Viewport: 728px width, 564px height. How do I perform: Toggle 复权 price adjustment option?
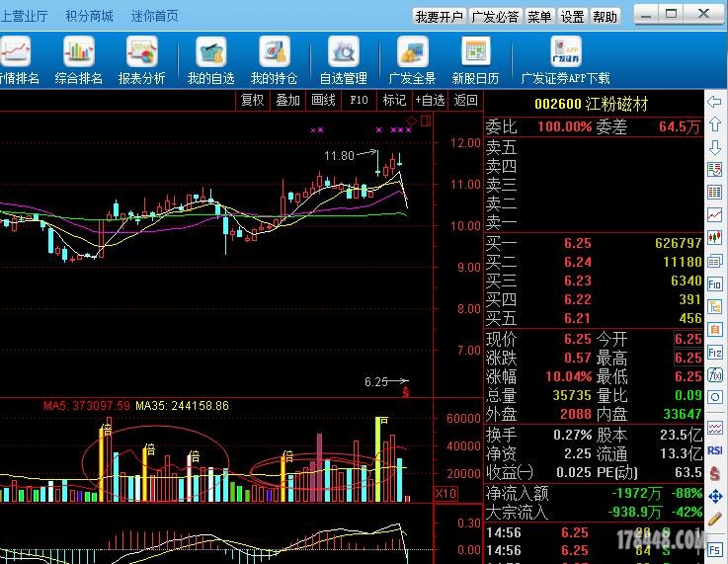coord(253,100)
